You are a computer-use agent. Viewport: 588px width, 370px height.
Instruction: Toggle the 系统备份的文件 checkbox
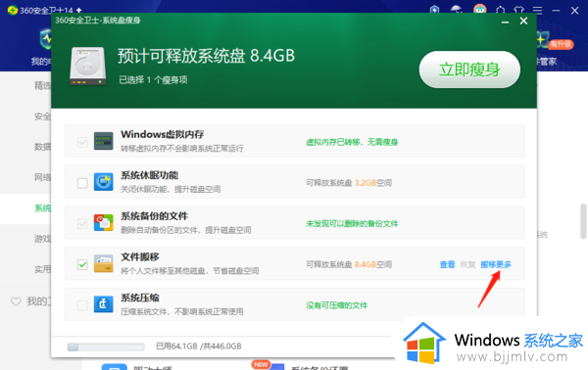pos(82,224)
